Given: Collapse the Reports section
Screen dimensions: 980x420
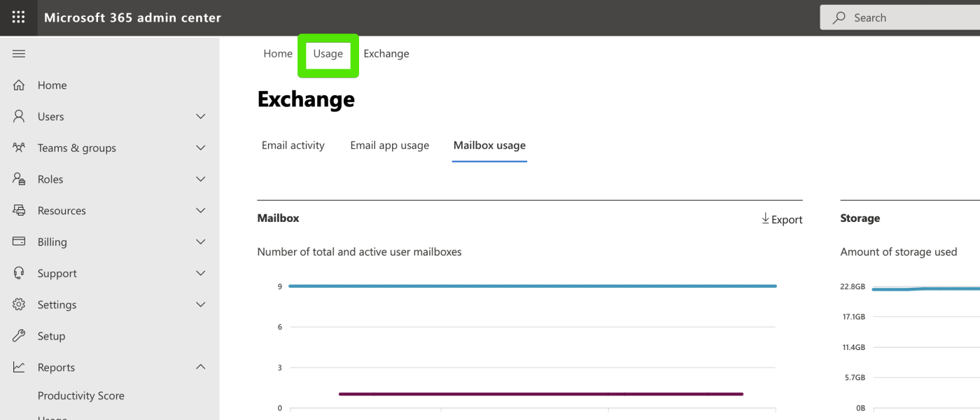Looking at the screenshot, I should [200, 366].
